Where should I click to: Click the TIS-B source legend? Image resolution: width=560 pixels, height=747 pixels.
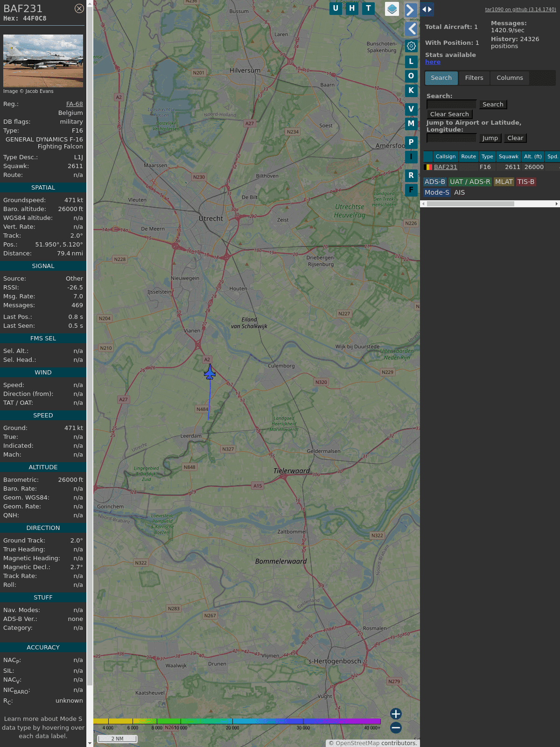coord(525,182)
